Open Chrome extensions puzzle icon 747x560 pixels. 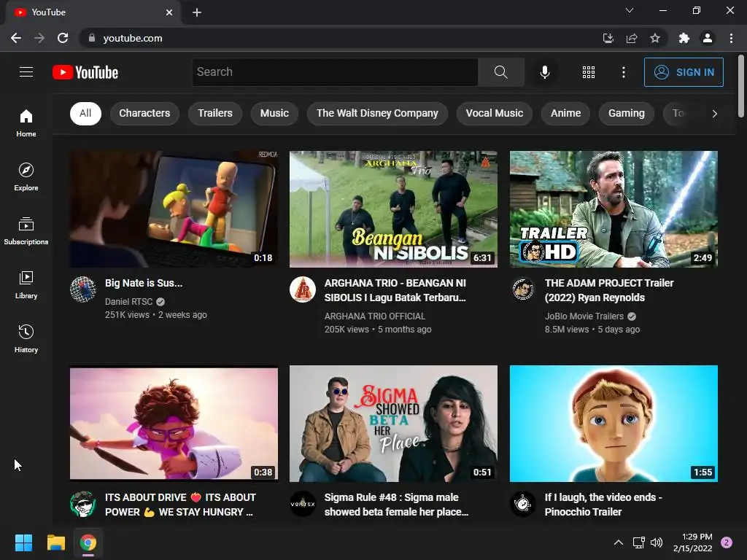point(684,38)
